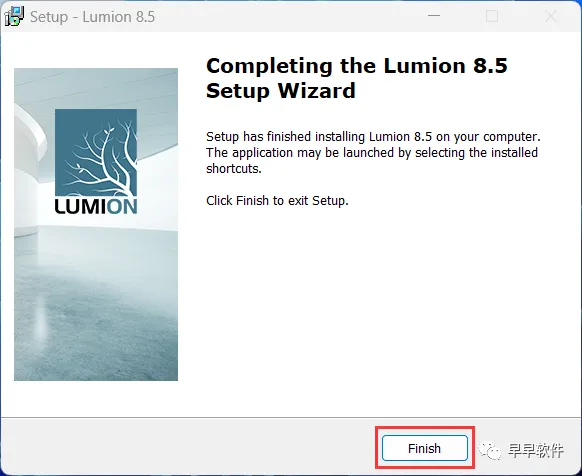Close the Setup wizard with the X button
582x476 pixels.
pyautogui.click(x=551, y=16)
